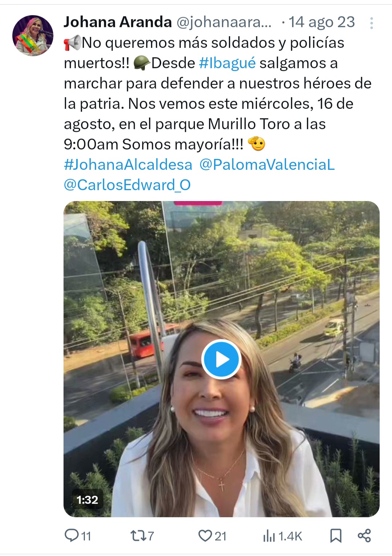This screenshot has width=392, height=556.
Task: Click the 1:32 video duration badge
Action: pos(87,500)
